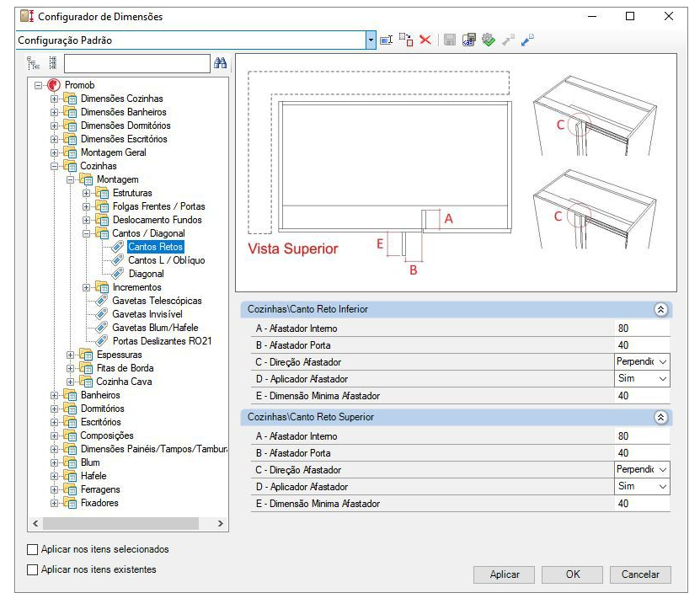Viewport: 700px width, 609px height.
Task: Select 'Cantos L / Oblíquo' tree item
Action: pos(167,260)
